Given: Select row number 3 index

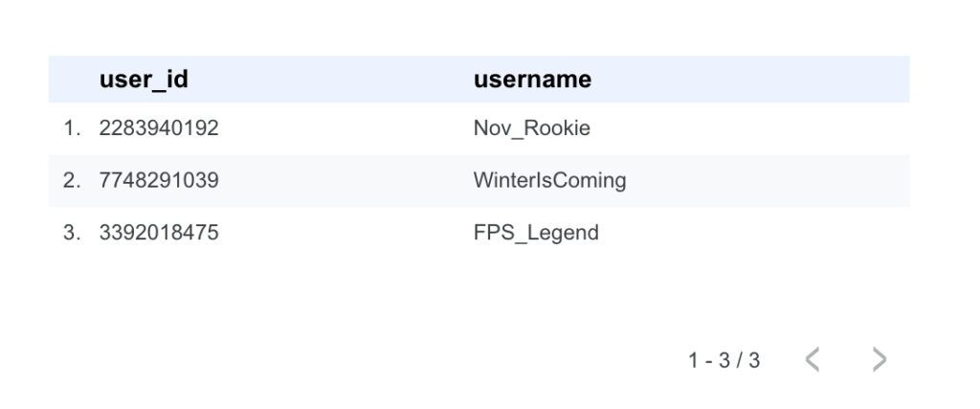Looking at the screenshot, I should click(72, 233).
